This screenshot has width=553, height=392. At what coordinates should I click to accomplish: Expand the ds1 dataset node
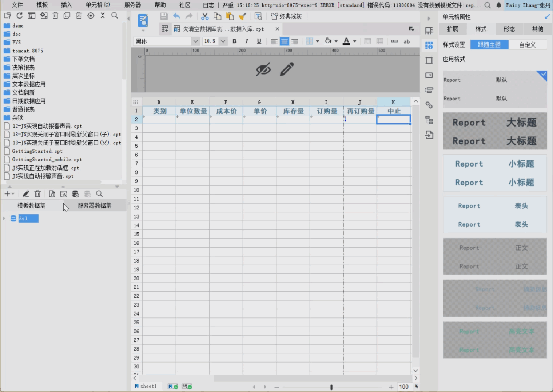4,218
